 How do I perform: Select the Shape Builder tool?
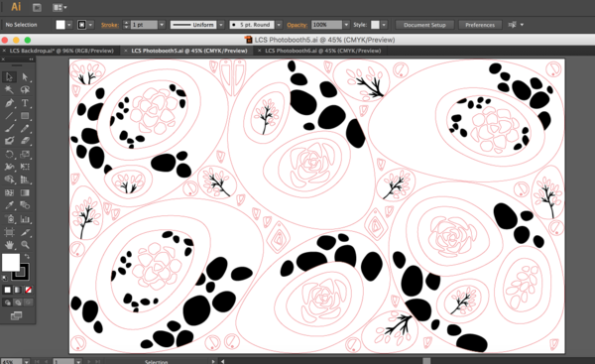pos(9,180)
